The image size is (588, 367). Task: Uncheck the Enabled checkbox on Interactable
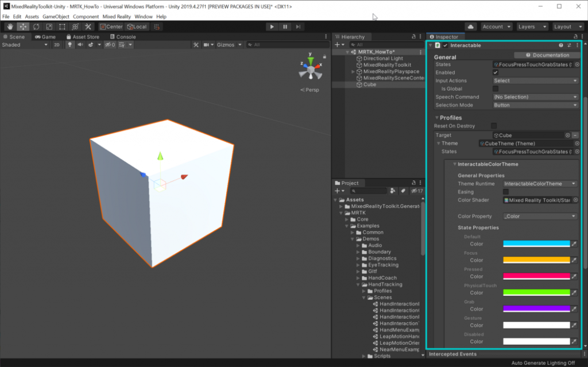[495, 72]
